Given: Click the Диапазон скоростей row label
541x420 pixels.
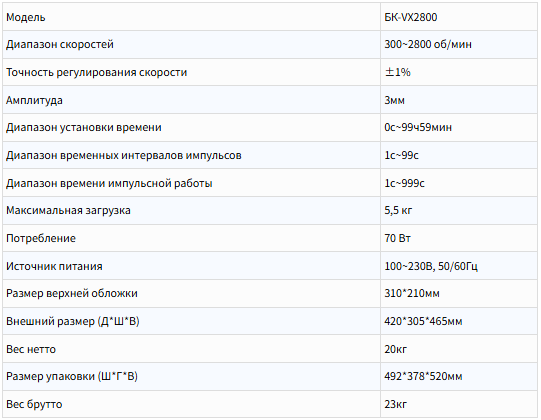Looking at the screenshot, I should 60,45.
